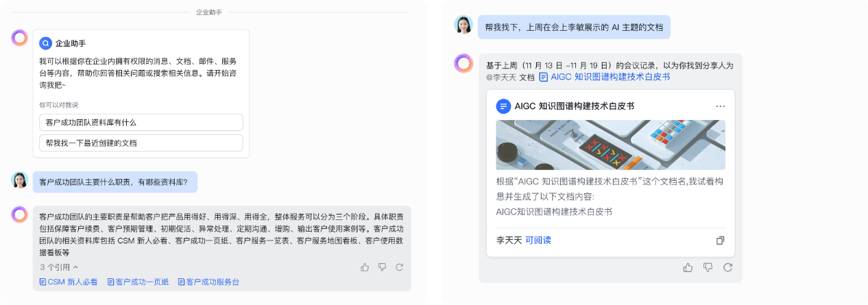Thumbs up the AIGC document reply
The image size is (868, 305).
point(688,267)
